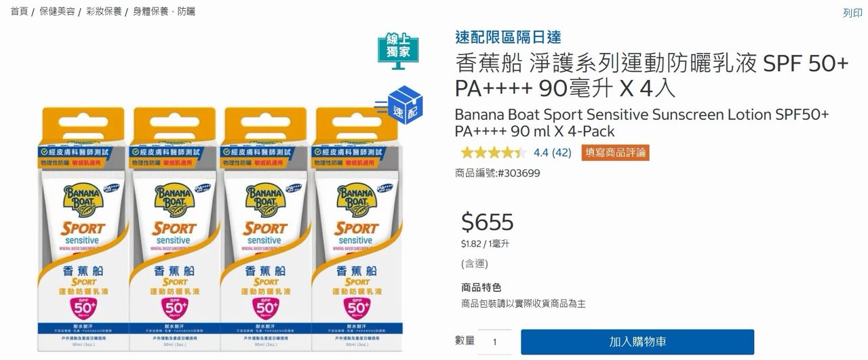Open the 身體保養、防曬 breadcrumb link
The image size is (868, 360).
pyautogui.click(x=164, y=12)
